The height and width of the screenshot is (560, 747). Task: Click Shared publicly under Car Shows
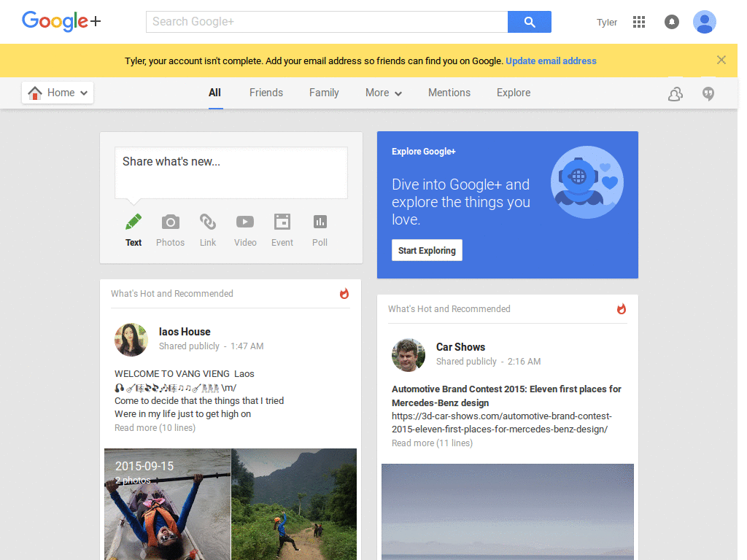466,362
